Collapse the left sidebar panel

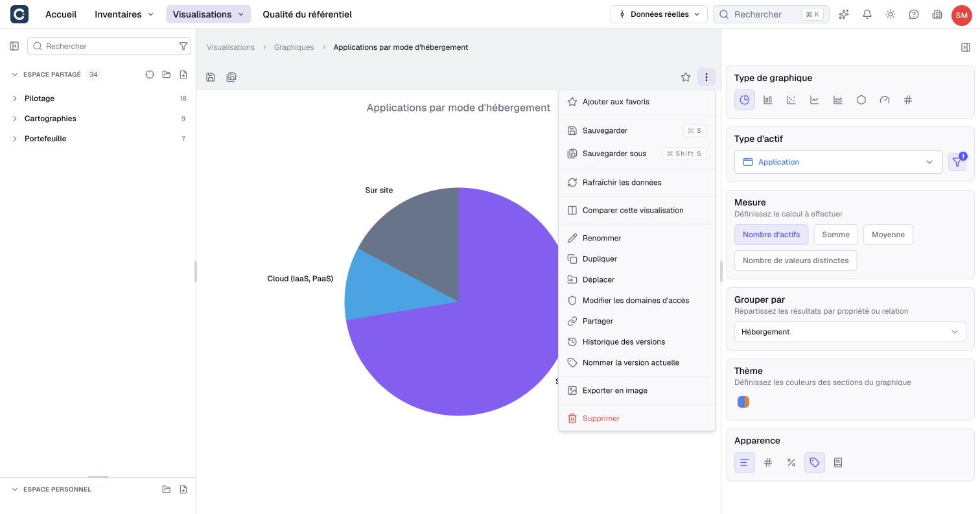point(14,46)
